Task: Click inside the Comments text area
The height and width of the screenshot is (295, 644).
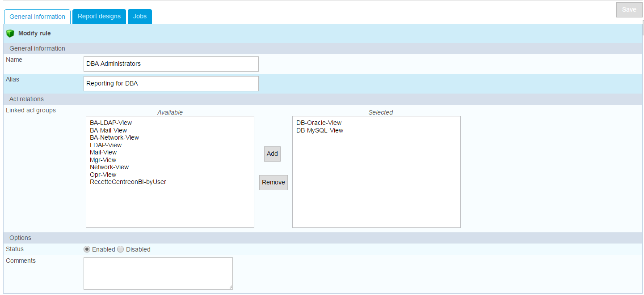Action: click(x=158, y=273)
